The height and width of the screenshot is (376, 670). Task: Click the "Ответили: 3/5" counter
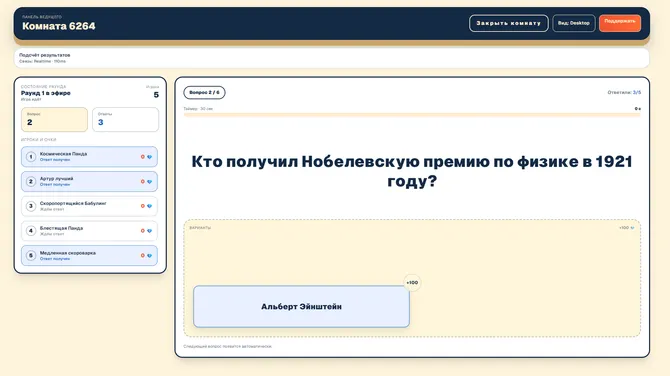(x=624, y=92)
